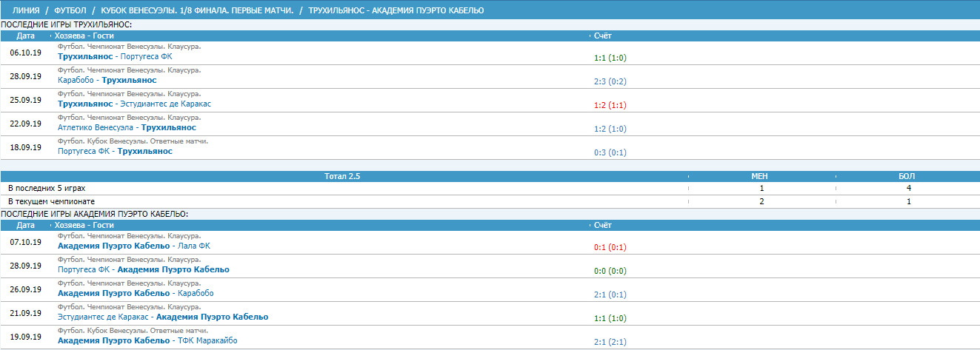Click the Счёт column header in Трухильянос table
This screenshot has height=350, width=980.
[603, 36]
